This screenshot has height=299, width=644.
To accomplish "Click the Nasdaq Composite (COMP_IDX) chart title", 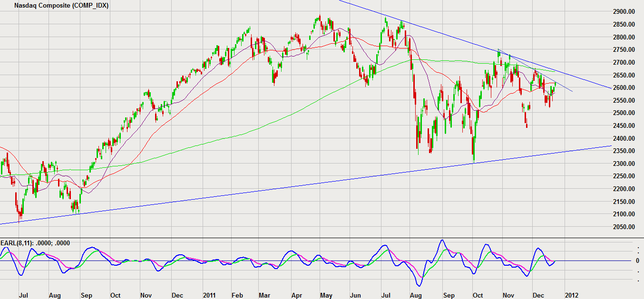I will pos(61,6).
